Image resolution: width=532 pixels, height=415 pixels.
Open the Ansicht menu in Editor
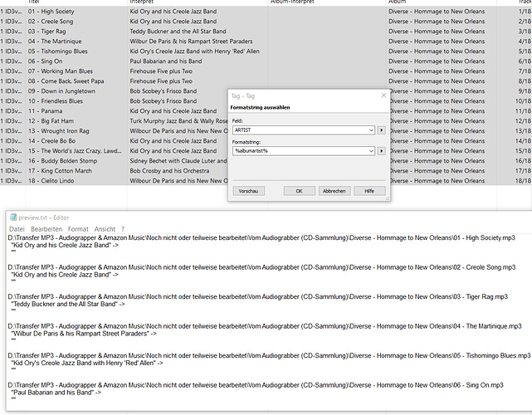click(105, 229)
